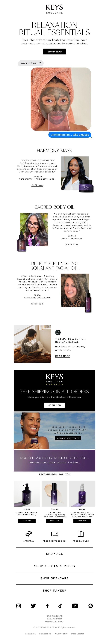Click the free samples gift icon

pos(81,534)
